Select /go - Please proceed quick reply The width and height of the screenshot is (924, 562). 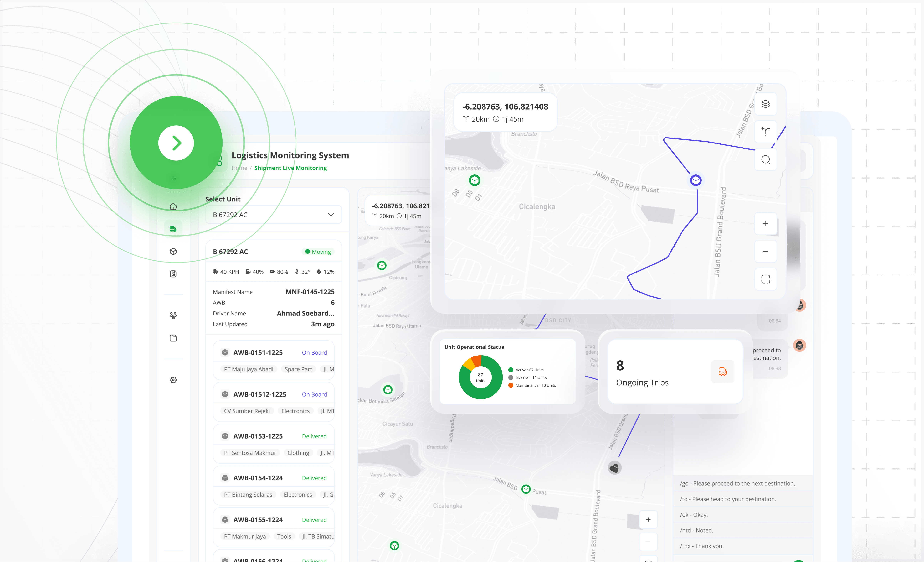pos(742,484)
